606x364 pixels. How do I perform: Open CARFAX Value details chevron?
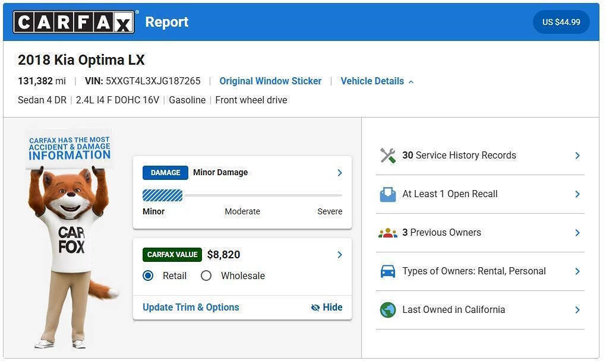(x=340, y=255)
